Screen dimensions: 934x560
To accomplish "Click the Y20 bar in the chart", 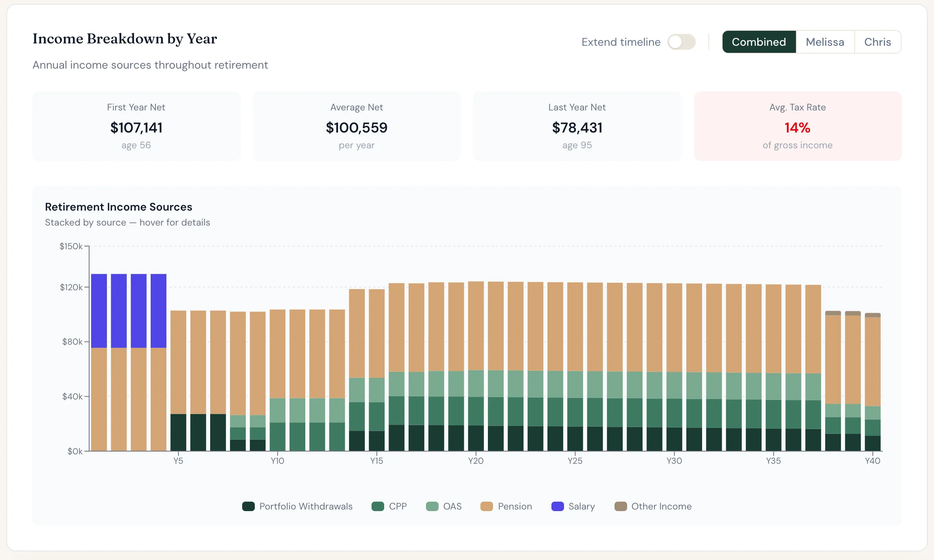I will coord(476,366).
